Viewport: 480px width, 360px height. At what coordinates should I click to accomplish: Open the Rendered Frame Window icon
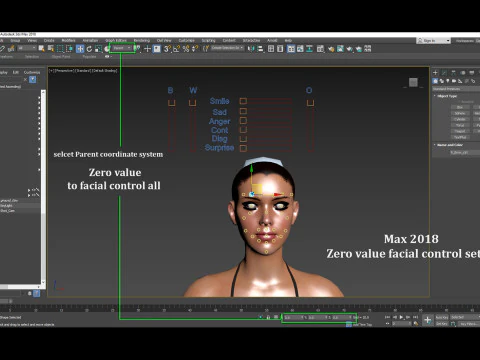click(340, 49)
